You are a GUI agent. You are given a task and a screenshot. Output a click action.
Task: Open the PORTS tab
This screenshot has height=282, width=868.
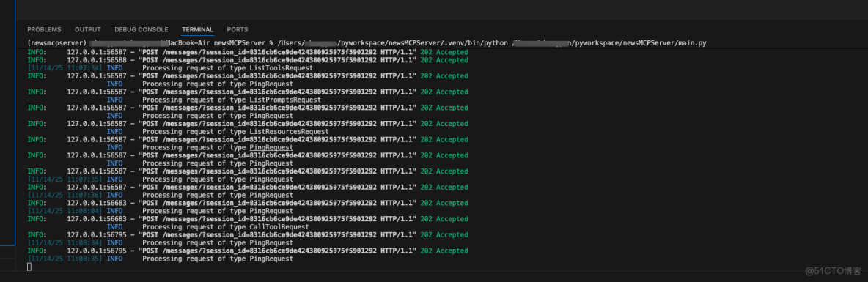pos(238,30)
